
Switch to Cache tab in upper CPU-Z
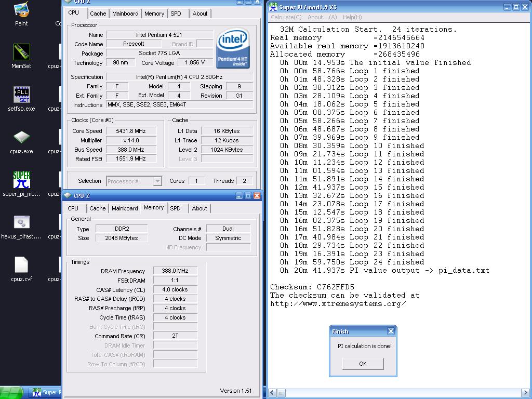pyautogui.click(x=98, y=14)
